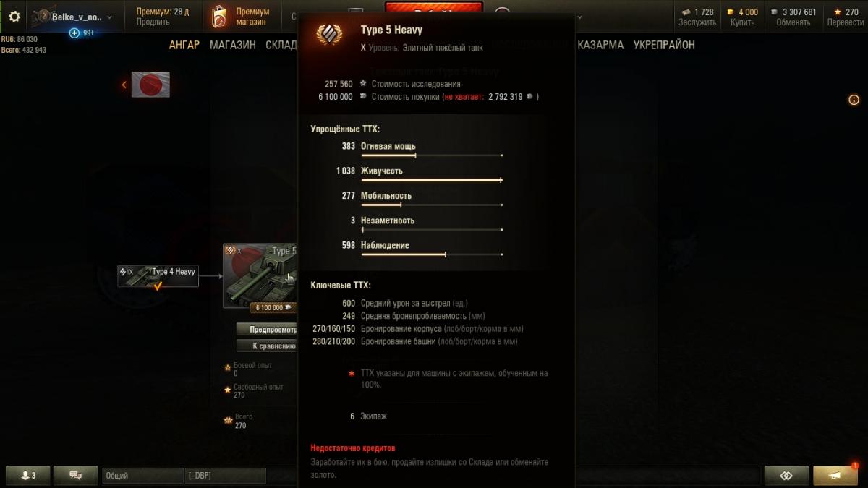This screenshot has width=868, height=488.
Task: Open the УКРЕПРАЙОН tab
Action: pyautogui.click(x=664, y=45)
